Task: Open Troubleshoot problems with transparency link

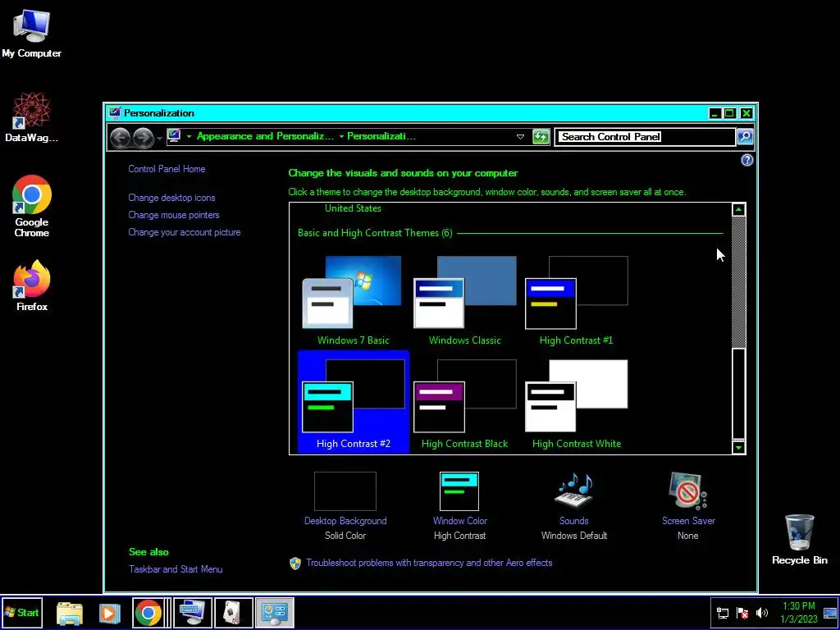Action: tap(429, 563)
